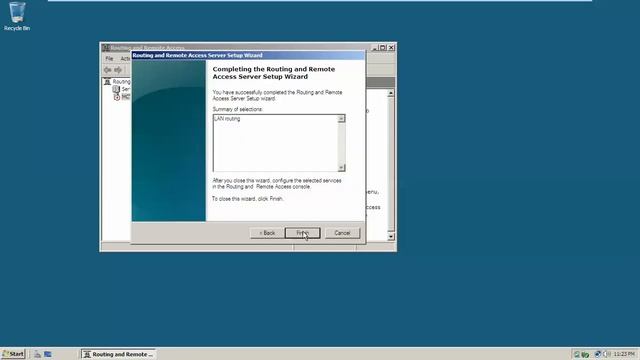Image resolution: width=640 pixels, height=360 pixels.
Task: Close the Routing and Remote Access window
Action: [391, 47]
